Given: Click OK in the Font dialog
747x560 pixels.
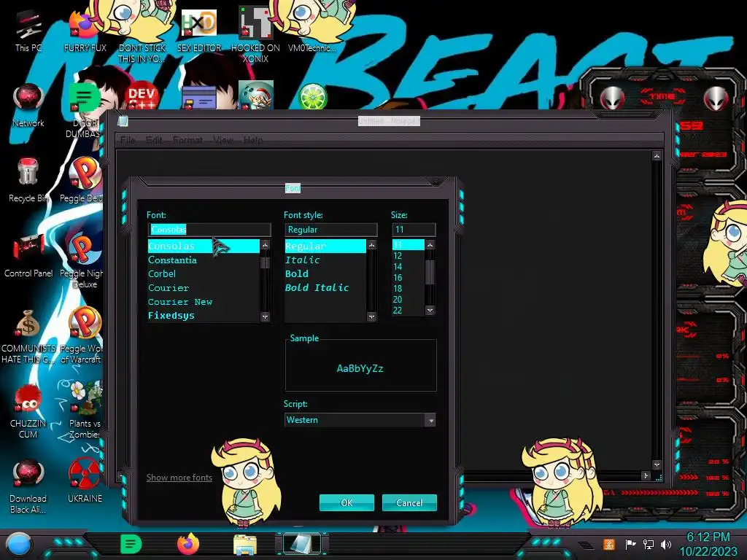Looking at the screenshot, I should click(347, 503).
